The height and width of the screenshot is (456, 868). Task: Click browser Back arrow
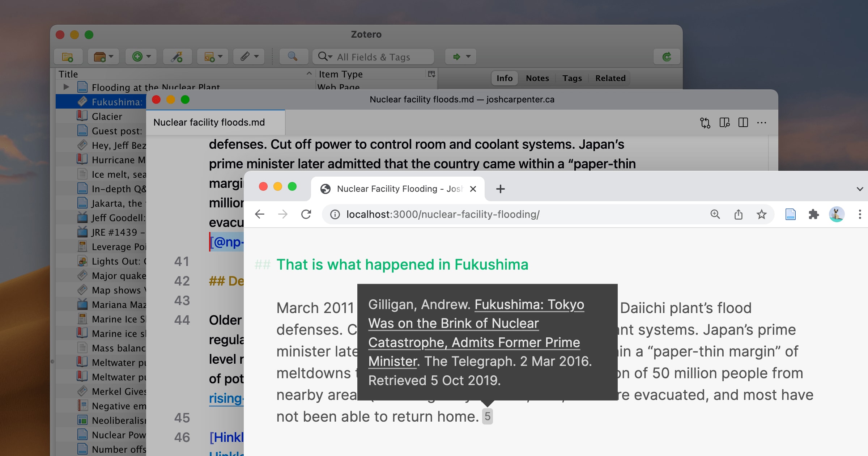coord(260,214)
